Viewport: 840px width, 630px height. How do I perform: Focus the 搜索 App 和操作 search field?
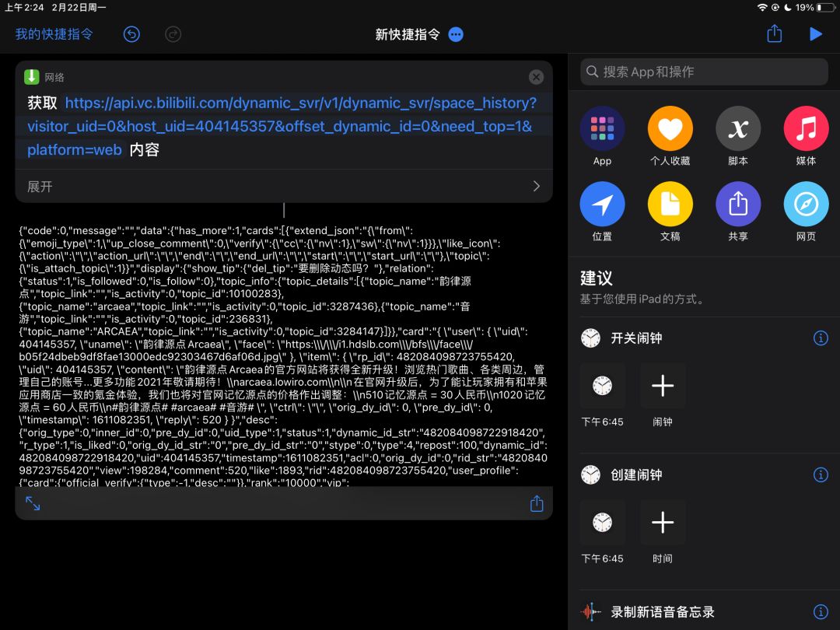click(x=704, y=72)
